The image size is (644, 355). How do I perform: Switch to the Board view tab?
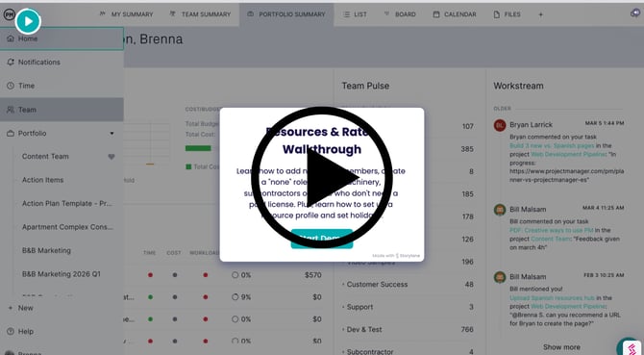tap(400, 14)
